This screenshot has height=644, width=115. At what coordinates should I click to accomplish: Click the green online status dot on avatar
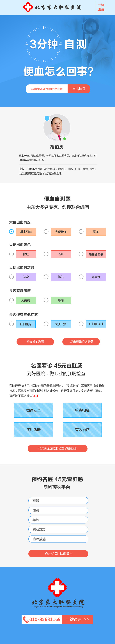(65, 139)
